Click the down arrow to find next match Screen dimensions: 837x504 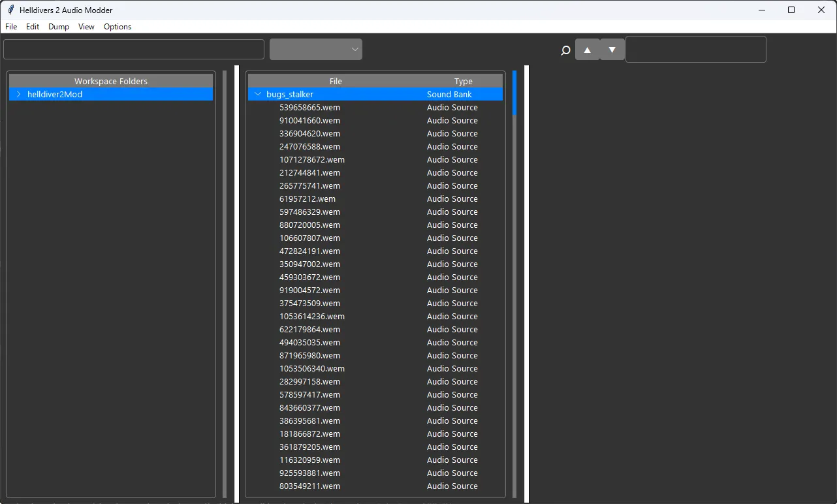pyautogui.click(x=611, y=49)
